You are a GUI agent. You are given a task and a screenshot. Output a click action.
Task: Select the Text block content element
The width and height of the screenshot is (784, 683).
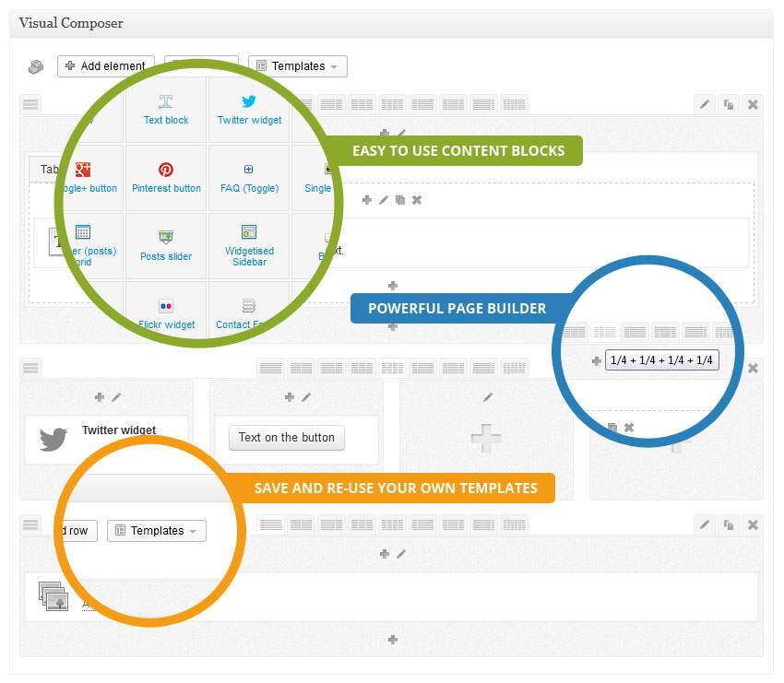(166, 109)
